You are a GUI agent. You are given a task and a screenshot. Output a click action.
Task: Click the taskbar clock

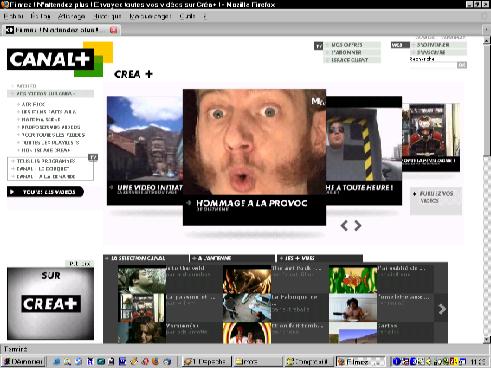(x=479, y=361)
